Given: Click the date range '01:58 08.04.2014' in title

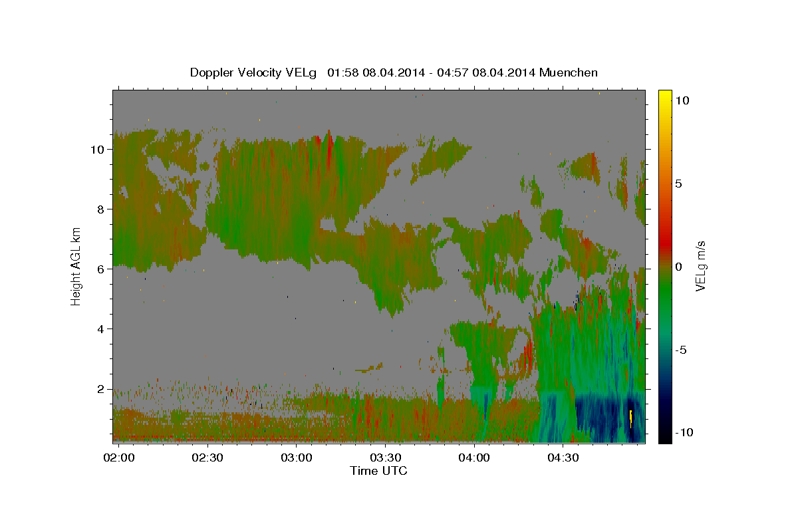Looking at the screenshot, I should 374,72.
